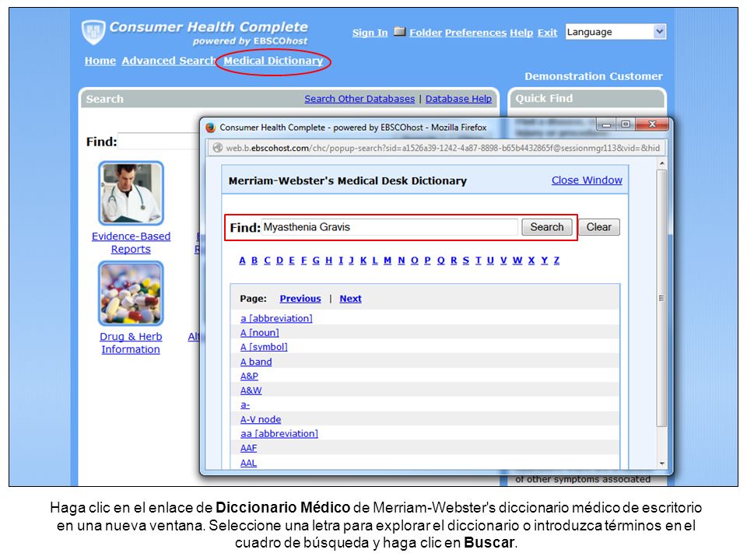
Task: Open the 'AAF' entry
Action: (x=249, y=448)
